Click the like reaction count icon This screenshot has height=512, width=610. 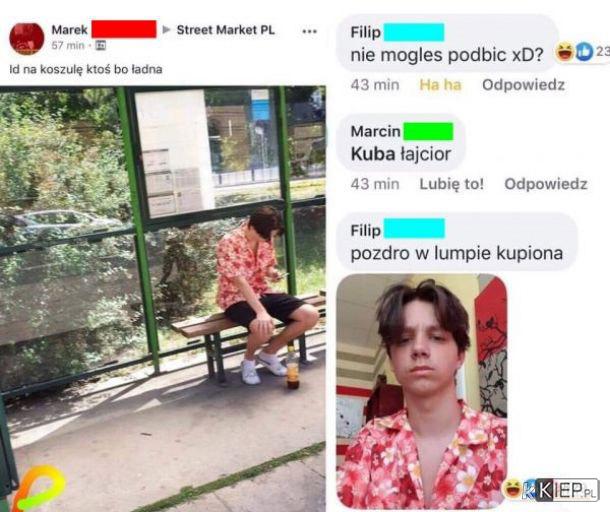[584, 52]
